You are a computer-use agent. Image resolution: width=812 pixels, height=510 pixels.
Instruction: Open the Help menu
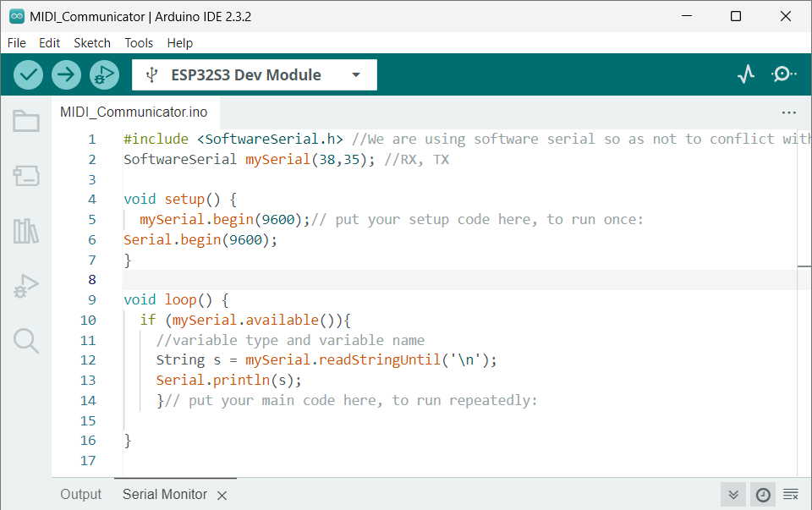[179, 43]
